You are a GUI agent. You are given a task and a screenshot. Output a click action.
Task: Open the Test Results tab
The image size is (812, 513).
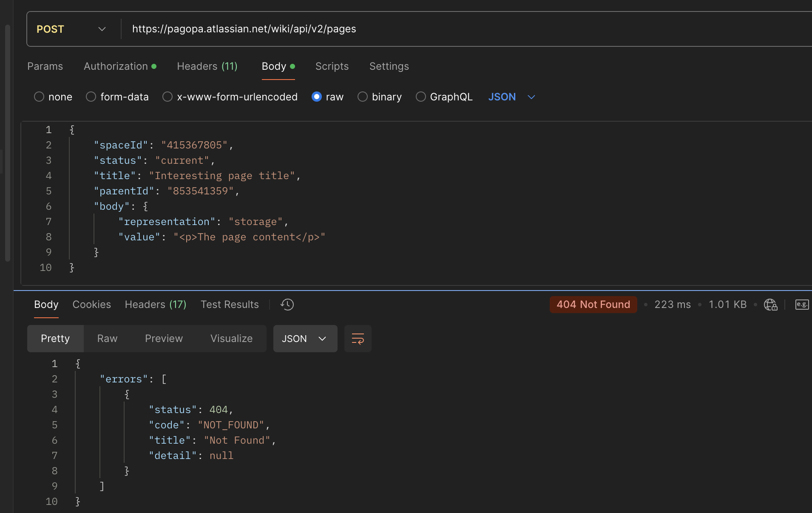point(230,305)
